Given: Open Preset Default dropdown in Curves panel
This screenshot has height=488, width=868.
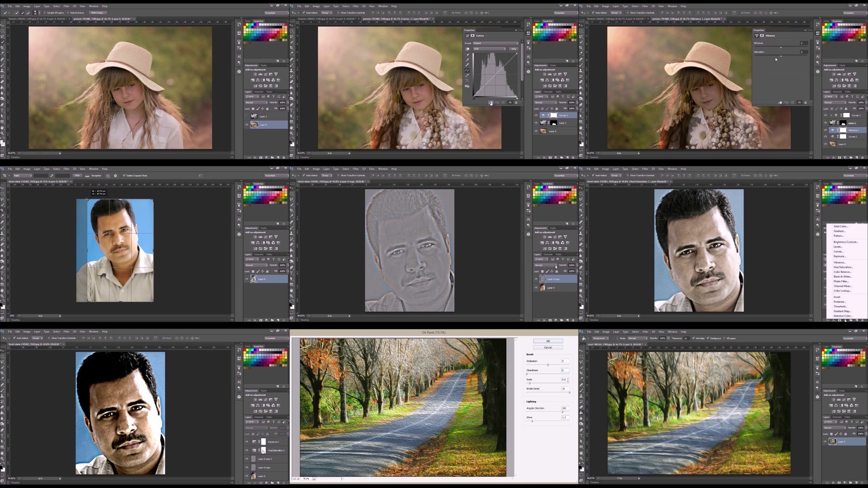Looking at the screenshot, I should pyautogui.click(x=495, y=43).
